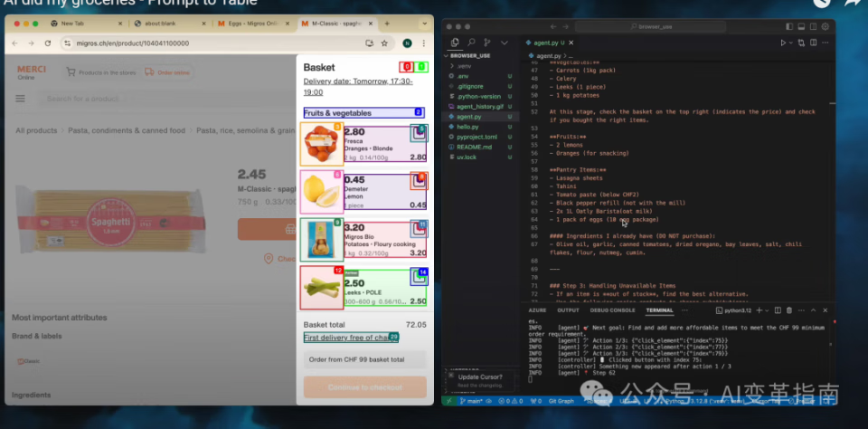The width and height of the screenshot is (868, 429).
Task: Bookmark this page star icon
Action: point(384,43)
